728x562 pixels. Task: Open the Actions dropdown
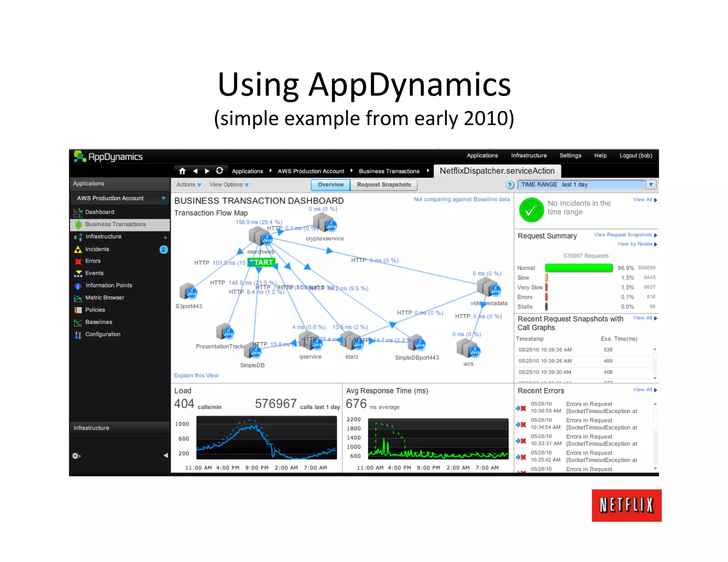[x=189, y=185]
